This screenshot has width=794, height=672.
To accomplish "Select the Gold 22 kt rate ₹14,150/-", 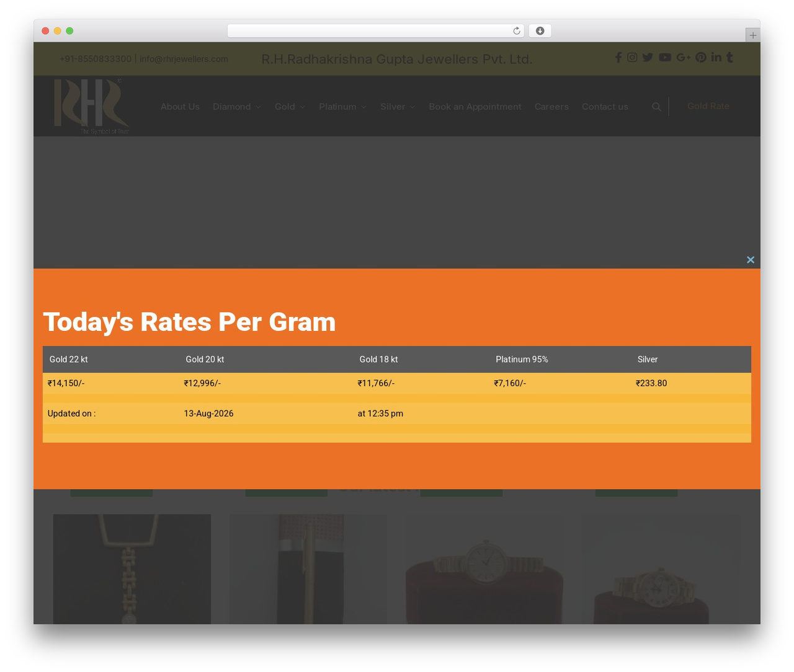I will coord(66,383).
